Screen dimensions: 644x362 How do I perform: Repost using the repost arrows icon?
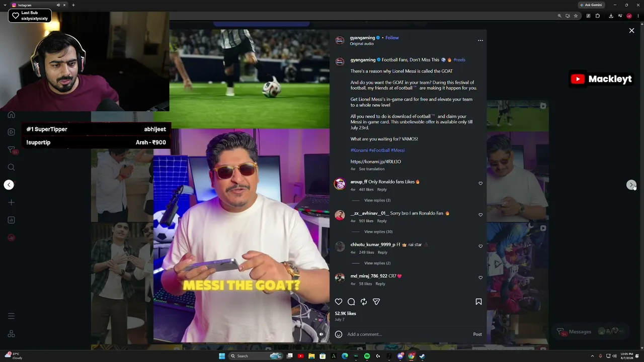(364, 302)
